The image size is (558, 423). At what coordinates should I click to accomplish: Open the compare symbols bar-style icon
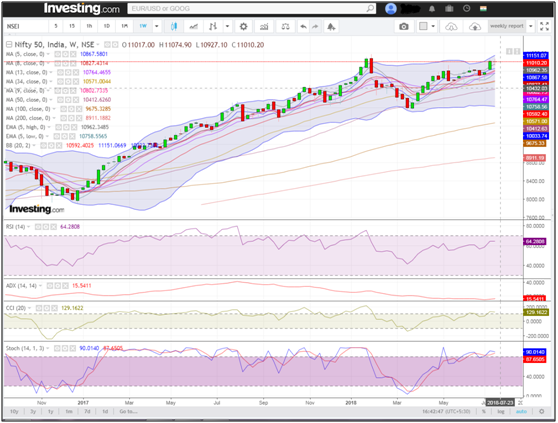[x=213, y=26]
